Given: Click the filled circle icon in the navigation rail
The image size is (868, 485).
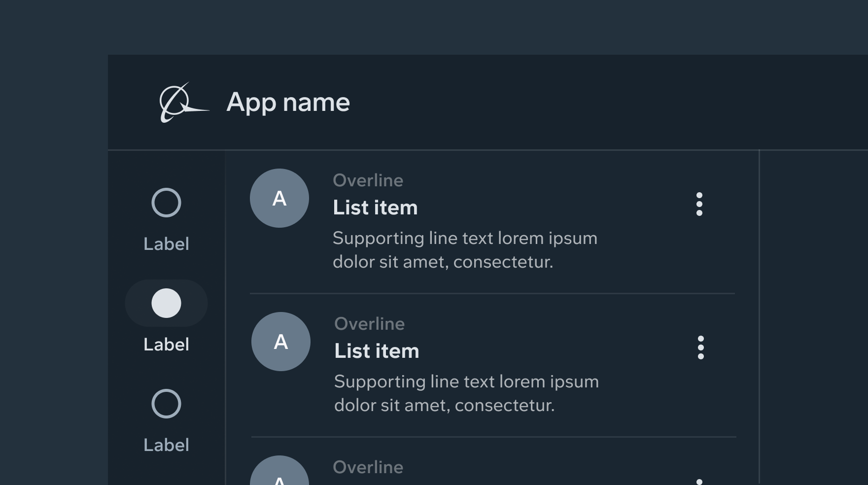Looking at the screenshot, I should [x=166, y=304].
